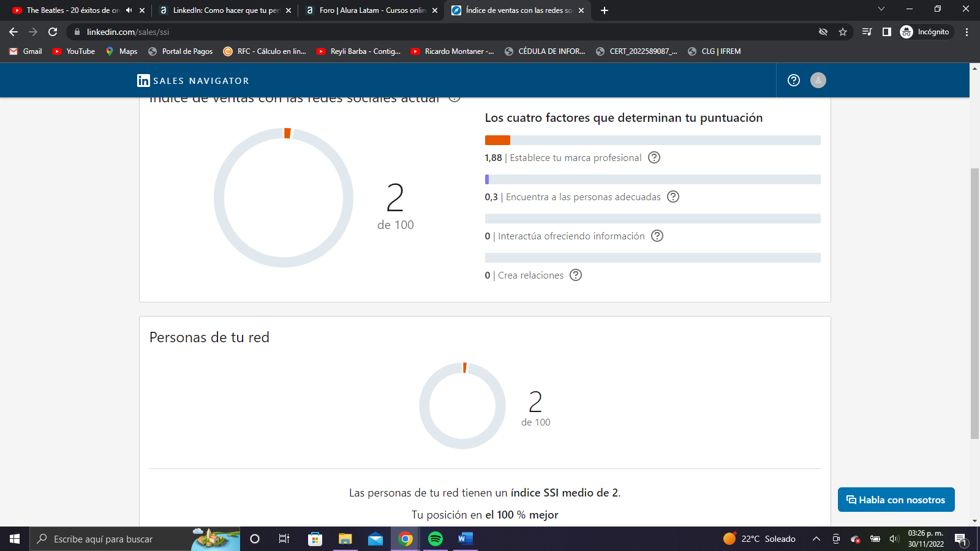Viewport: 980px width, 551px height.
Task: Open the profile avatar menu in the header
Action: pos(818,80)
